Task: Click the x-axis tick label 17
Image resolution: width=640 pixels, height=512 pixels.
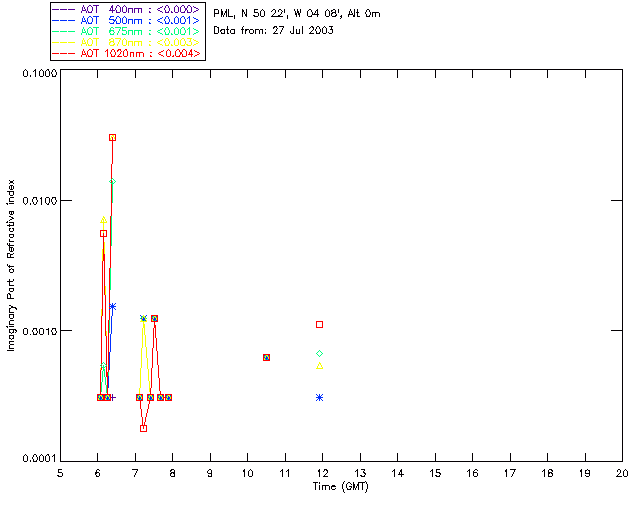Action: pos(510,474)
